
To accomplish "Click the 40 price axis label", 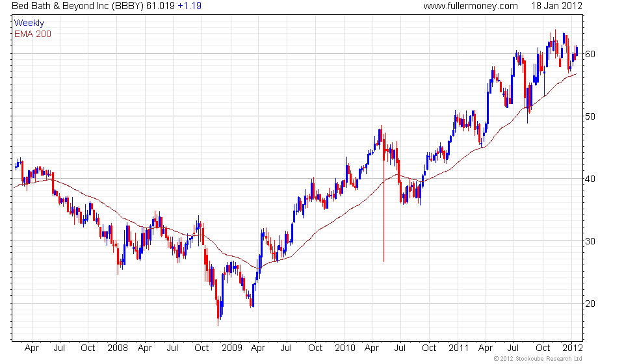I will (590, 179).
